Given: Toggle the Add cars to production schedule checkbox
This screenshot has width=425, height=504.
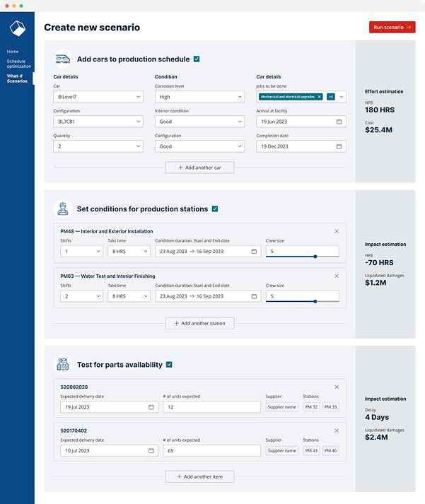Looking at the screenshot, I should click(x=197, y=59).
